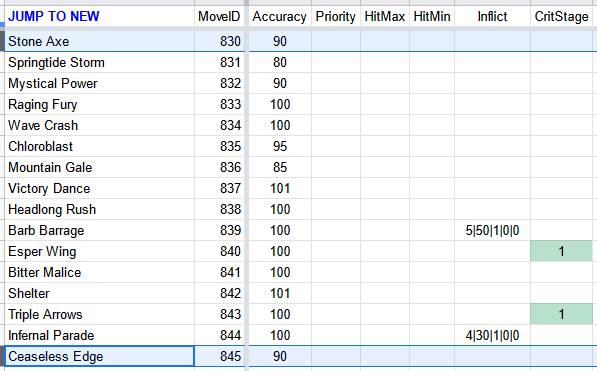
Task: Click MoveID value 845
Action: [x=230, y=356]
